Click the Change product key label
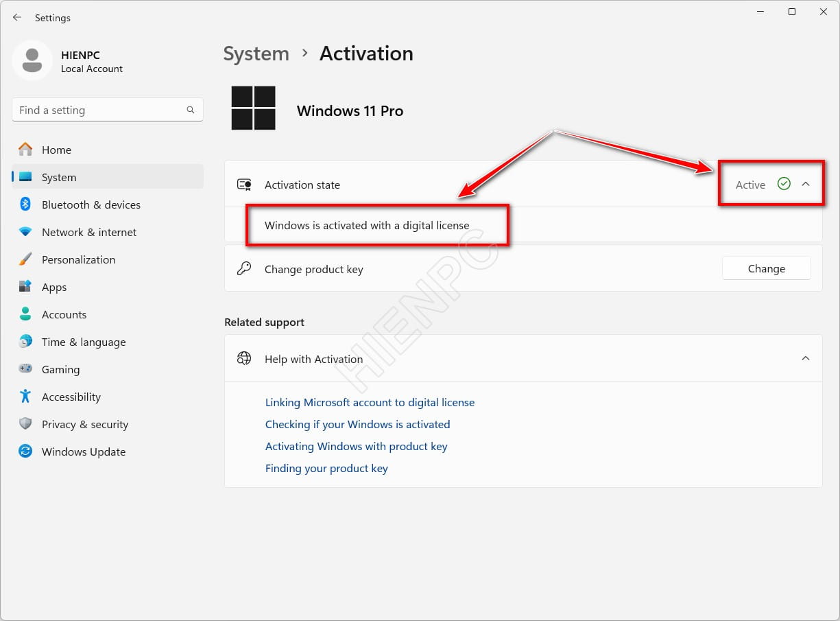Image resolution: width=840 pixels, height=621 pixels. [314, 269]
